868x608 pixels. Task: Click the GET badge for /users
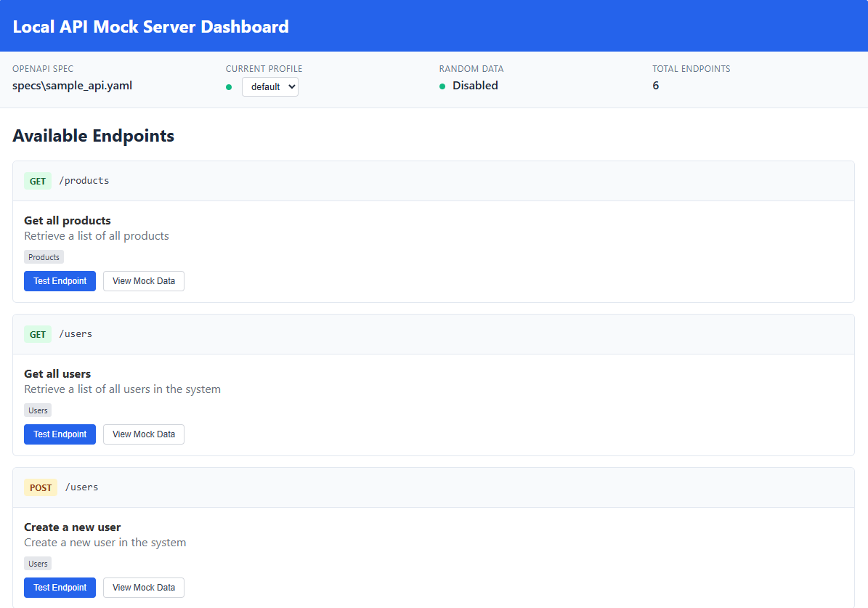pyautogui.click(x=38, y=334)
